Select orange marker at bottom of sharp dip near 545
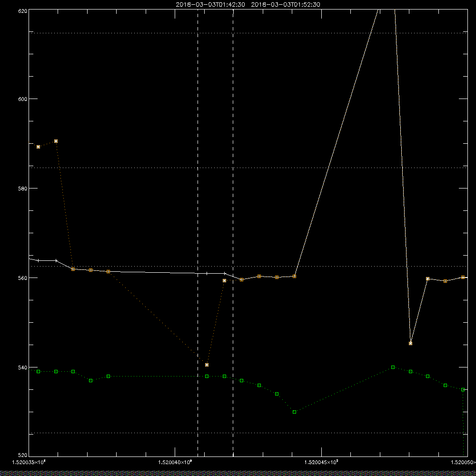The height and width of the screenshot is (476, 476). [x=410, y=343]
